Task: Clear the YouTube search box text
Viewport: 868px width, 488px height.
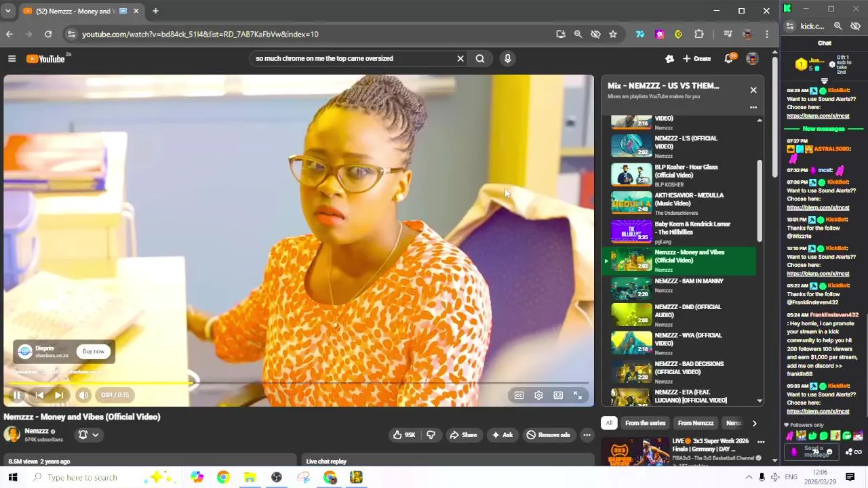Action: (x=460, y=58)
